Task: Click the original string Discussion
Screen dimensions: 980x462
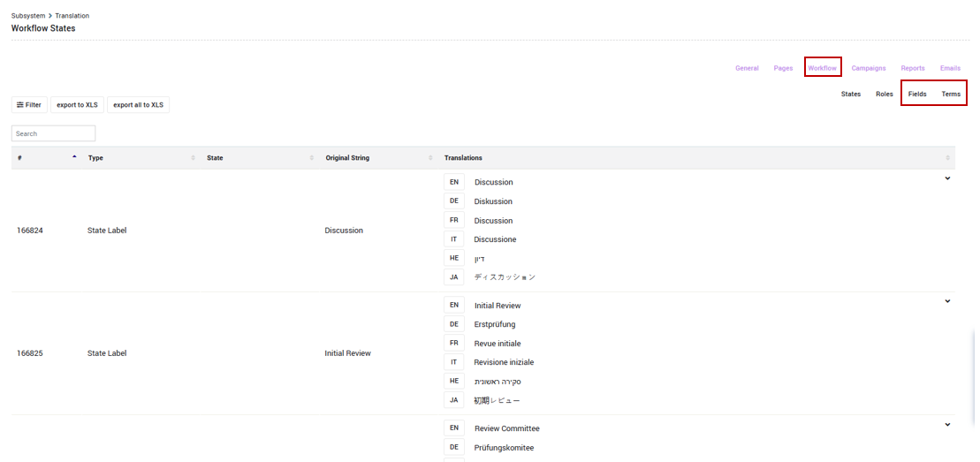Action: pos(344,230)
